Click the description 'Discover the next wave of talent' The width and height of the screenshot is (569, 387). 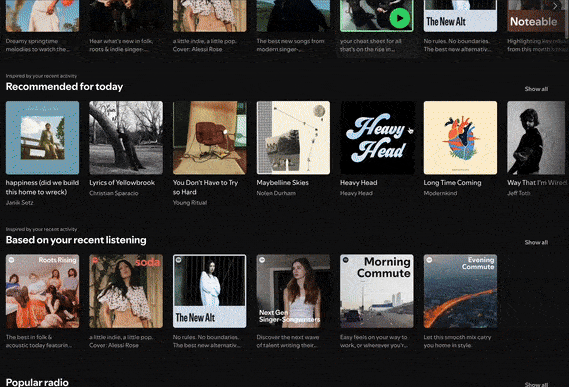point(288,341)
